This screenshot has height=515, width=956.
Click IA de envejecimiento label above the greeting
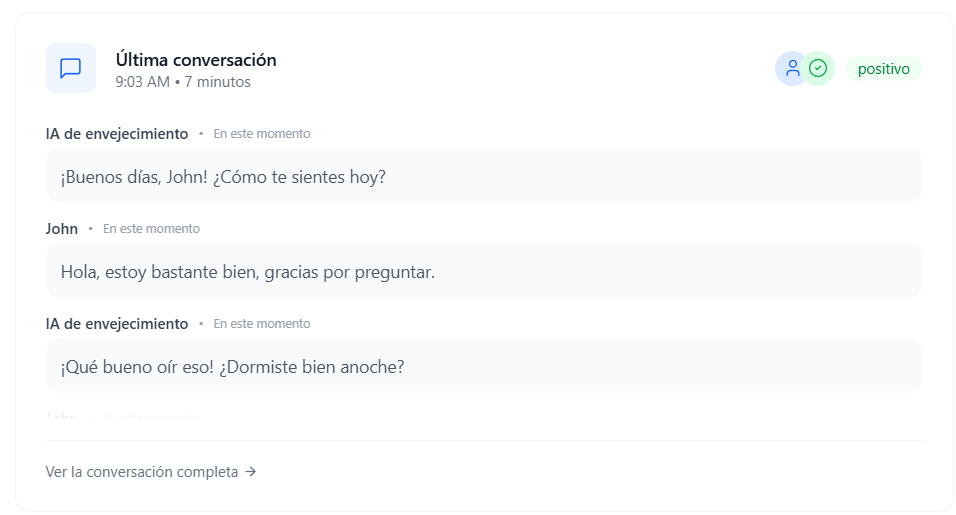(117, 134)
